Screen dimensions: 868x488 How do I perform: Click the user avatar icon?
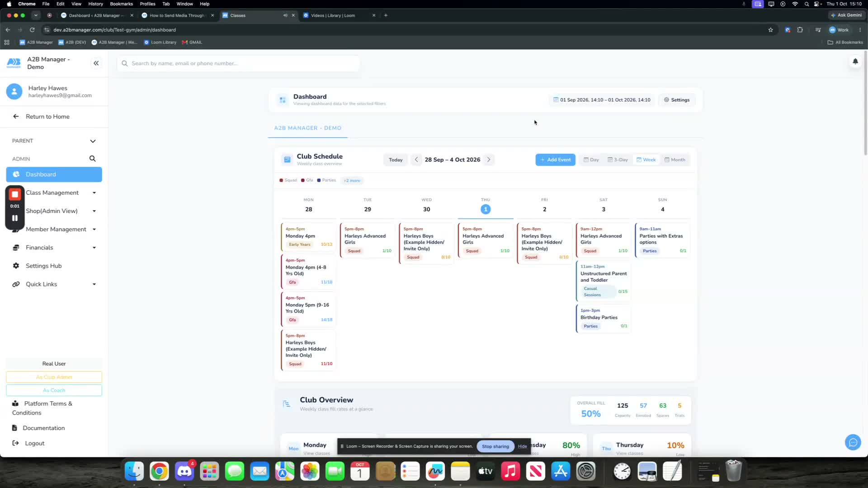pos(14,92)
